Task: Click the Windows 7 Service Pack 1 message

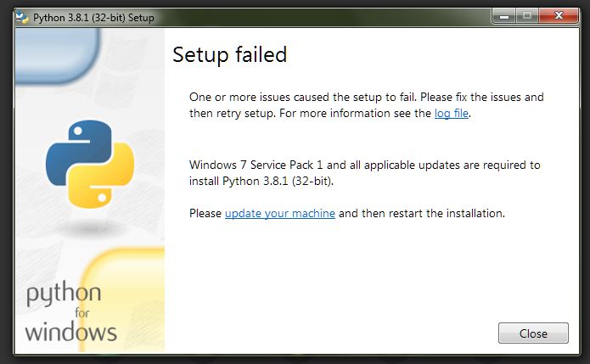Action: tap(364, 173)
